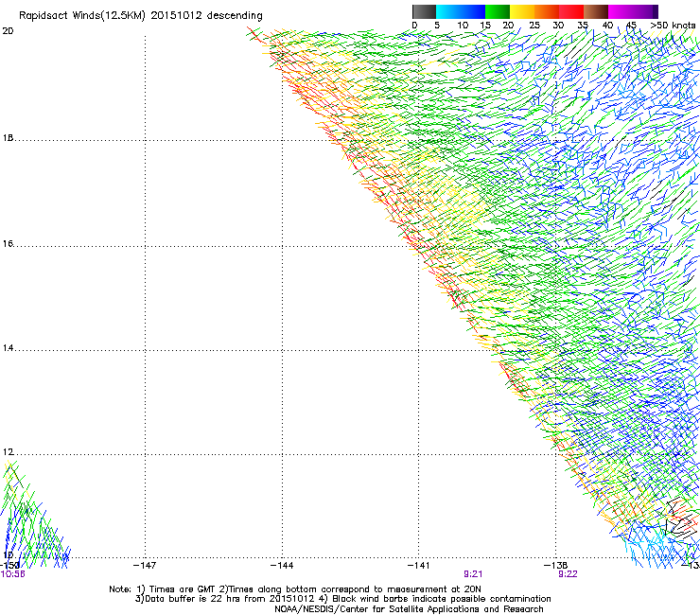700x615 pixels.
Task: Click the latitude label '14' on the left axis
Action: 8,347
